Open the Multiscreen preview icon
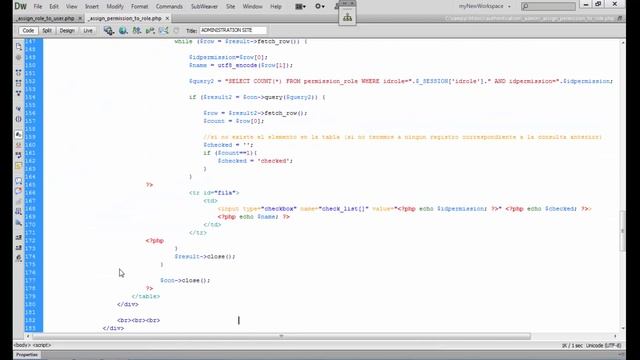This screenshot has height=360, width=640. point(109,31)
